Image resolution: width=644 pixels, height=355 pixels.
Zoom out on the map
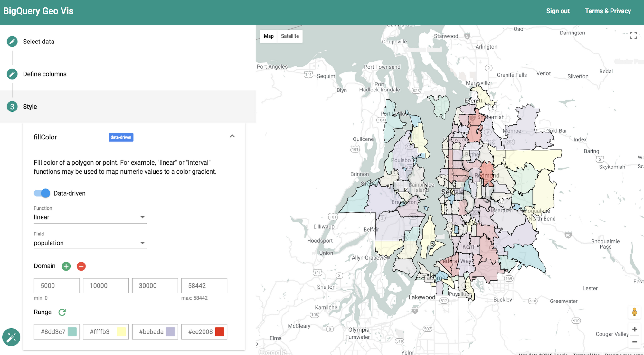point(635,342)
